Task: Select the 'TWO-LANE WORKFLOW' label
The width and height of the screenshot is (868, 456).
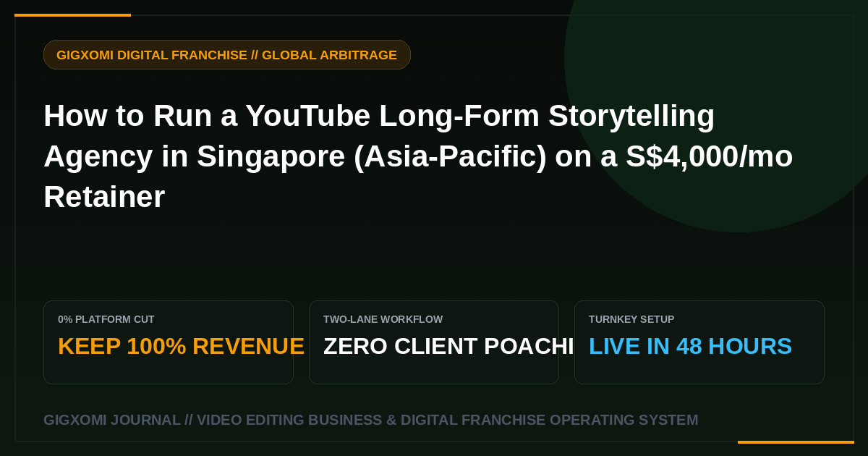Action: click(383, 319)
